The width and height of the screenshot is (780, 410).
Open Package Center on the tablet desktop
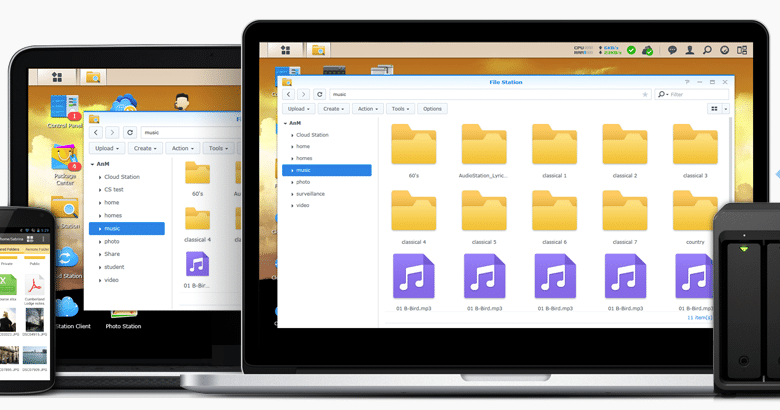click(65, 165)
